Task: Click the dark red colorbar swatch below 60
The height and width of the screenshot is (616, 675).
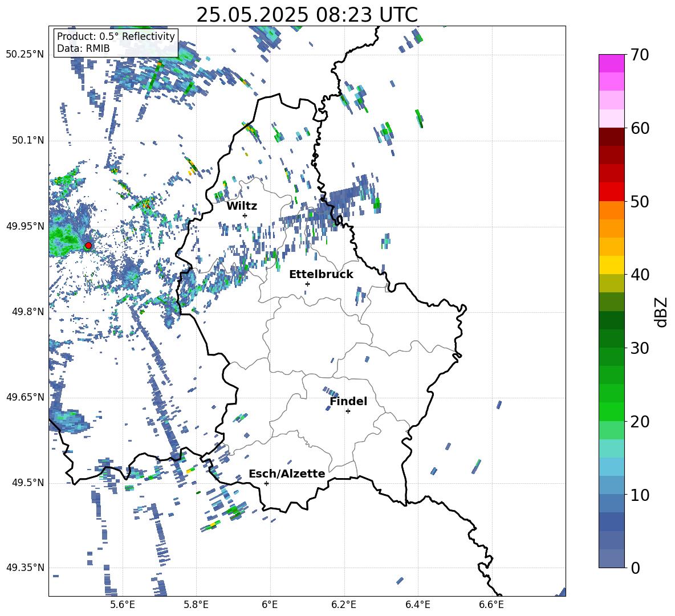Action: click(x=611, y=137)
